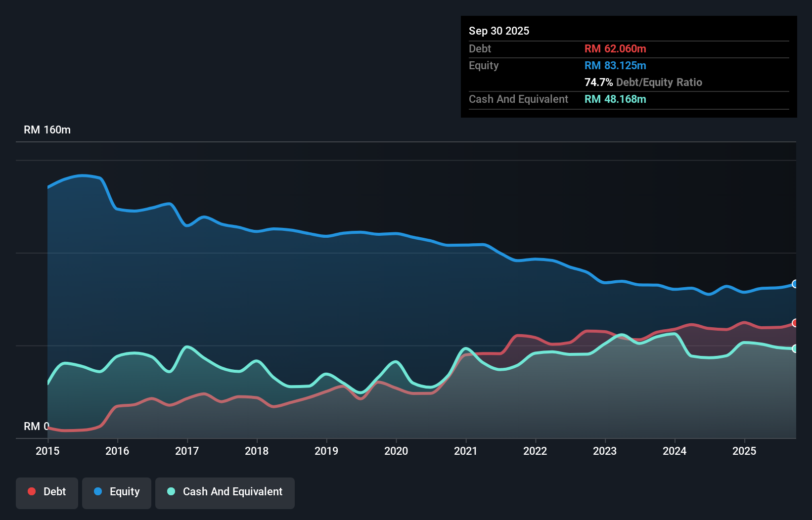Select the Debt endpoint marker on chart
This screenshot has width=812, height=520.
[x=795, y=323]
